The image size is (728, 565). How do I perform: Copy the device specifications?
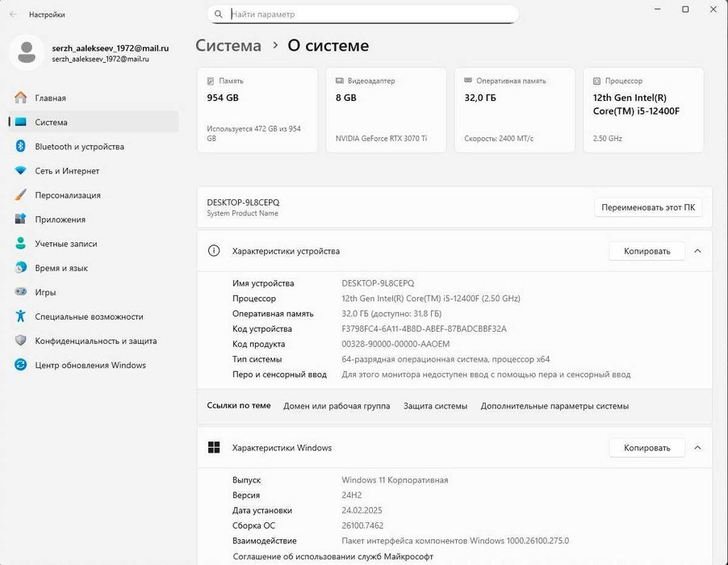pos(646,251)
